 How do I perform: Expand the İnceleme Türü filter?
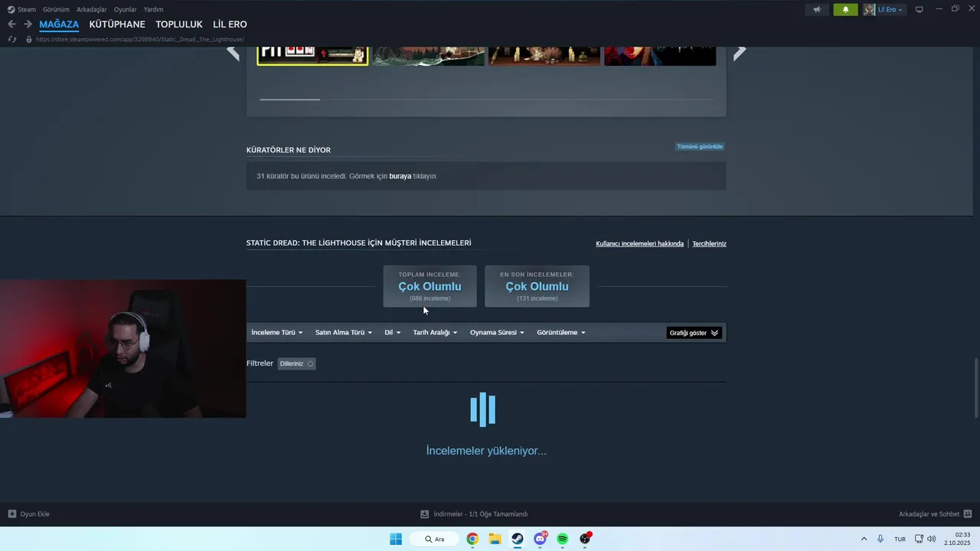coord(277,332)
